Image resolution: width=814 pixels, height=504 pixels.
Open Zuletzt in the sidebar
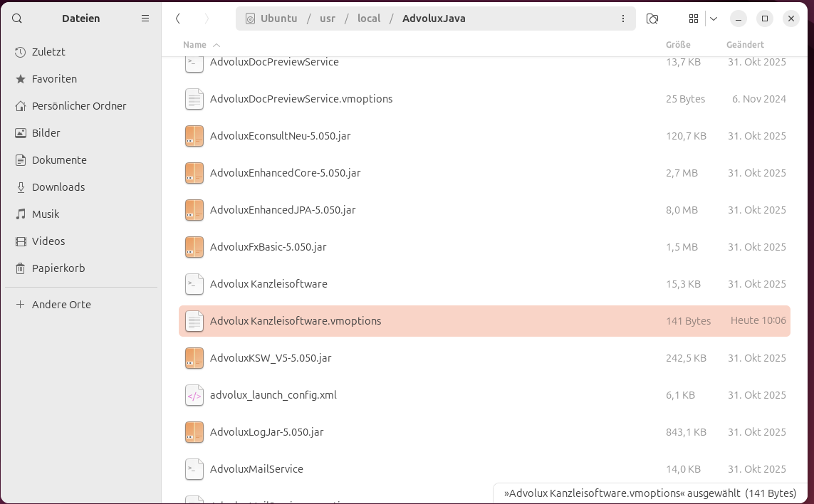tap(48, 52)
